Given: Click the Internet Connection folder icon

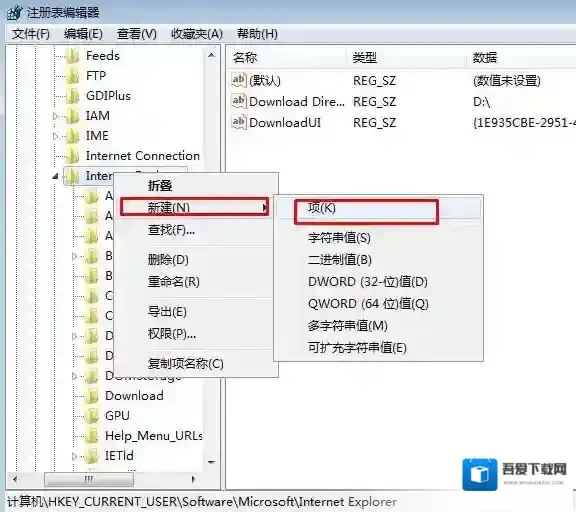Looking at the screenshot, I should point(73,156).
